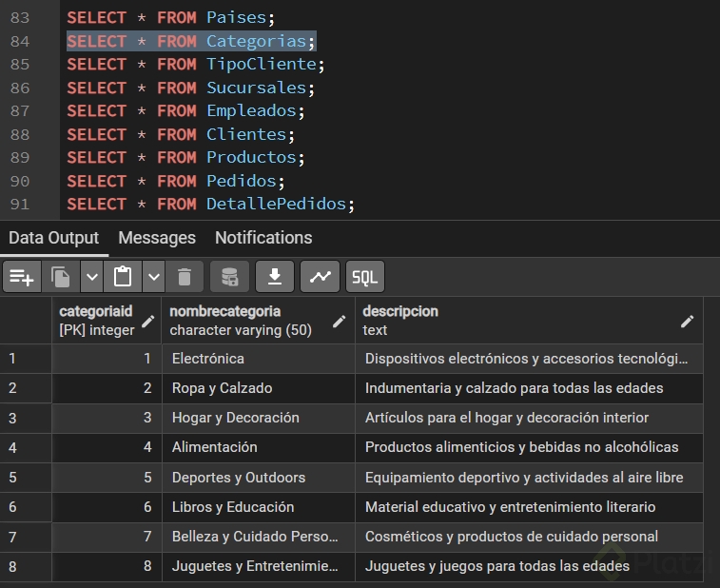This screenshot has height=588, width=720.
Task: Open the Messages tab
Action: (157, 238)
